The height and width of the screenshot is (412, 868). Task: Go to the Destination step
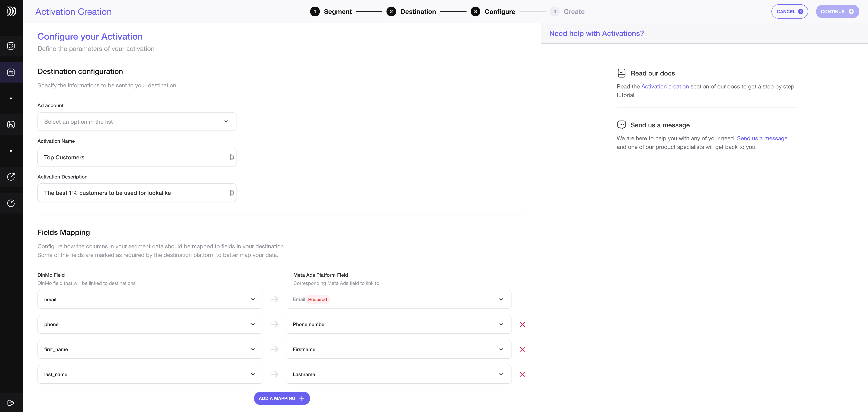click(x=411, y=11)
